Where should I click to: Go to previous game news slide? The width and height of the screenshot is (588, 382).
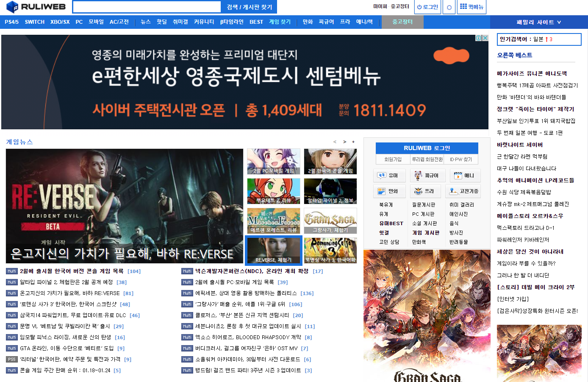[335, 142]
